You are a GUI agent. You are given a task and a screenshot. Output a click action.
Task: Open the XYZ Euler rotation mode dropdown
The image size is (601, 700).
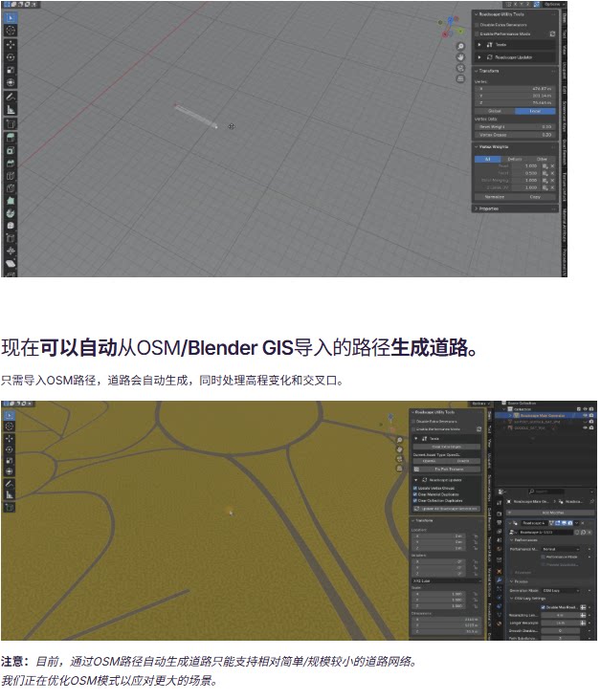446,580
